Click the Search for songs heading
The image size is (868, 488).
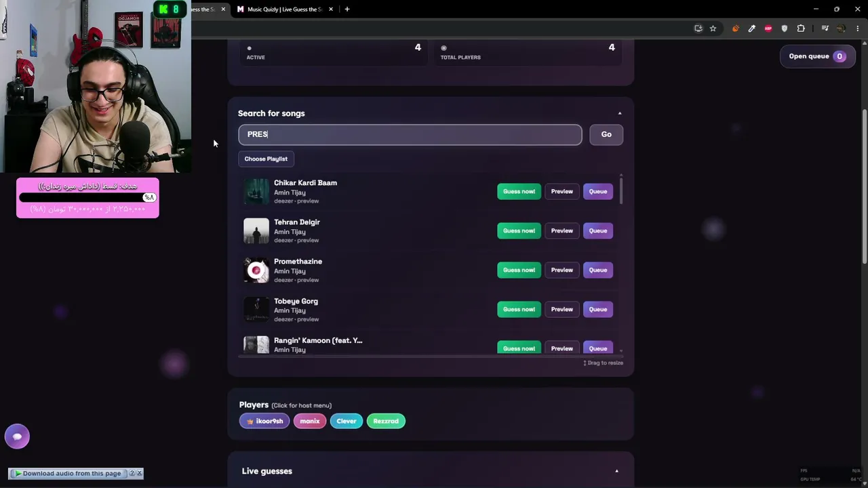click(271, 113)
